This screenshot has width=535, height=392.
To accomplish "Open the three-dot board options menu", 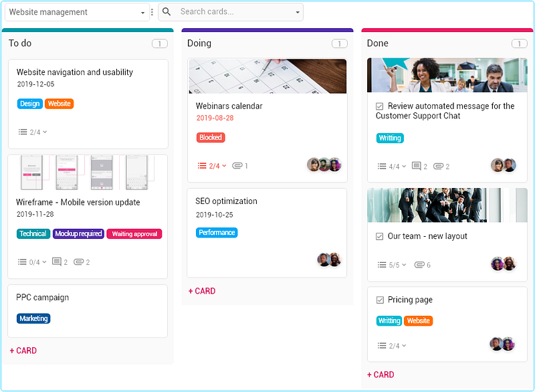I will [152, 12].
